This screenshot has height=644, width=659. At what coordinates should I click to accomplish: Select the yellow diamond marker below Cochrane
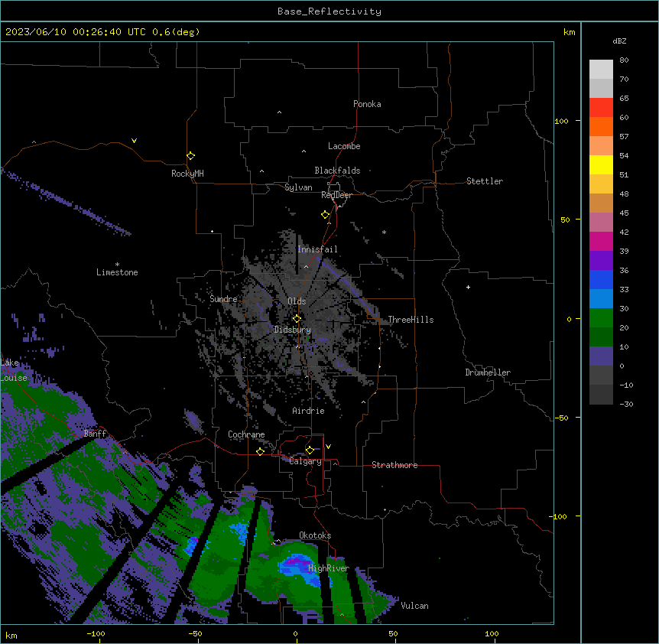[260, 451]
